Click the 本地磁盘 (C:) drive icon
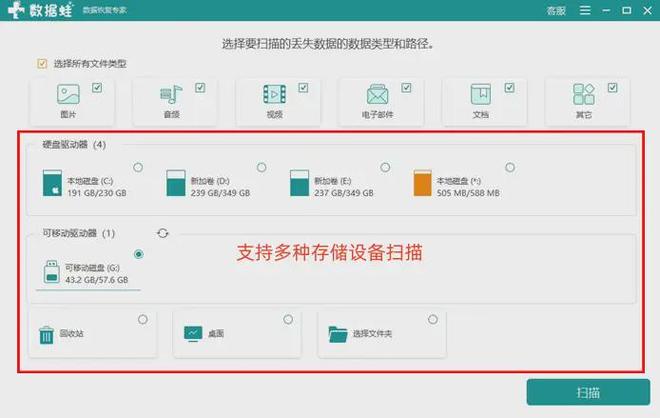Viewport: 660px width, 418px height. click(x=52, y=183)
